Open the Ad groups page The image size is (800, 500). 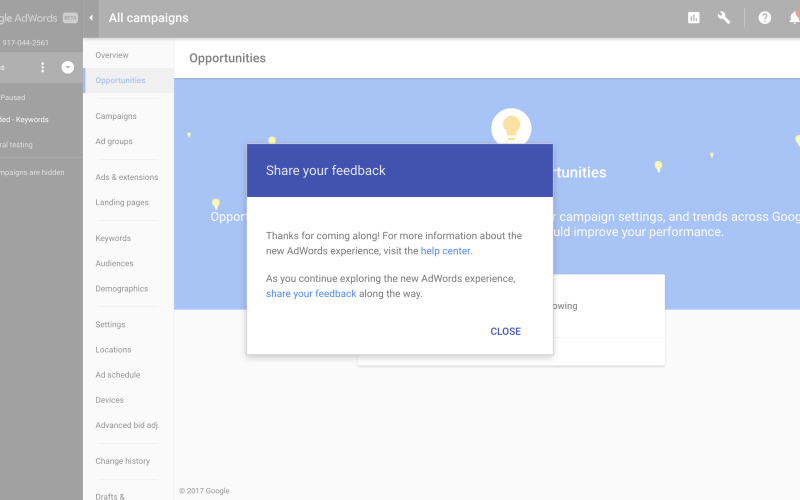114,141
